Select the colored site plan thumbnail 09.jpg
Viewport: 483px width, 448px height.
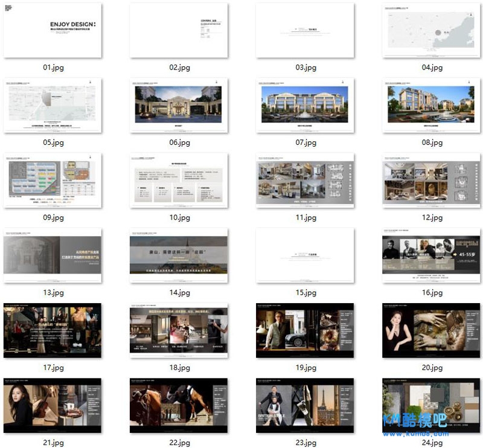[x=53, y=181]
